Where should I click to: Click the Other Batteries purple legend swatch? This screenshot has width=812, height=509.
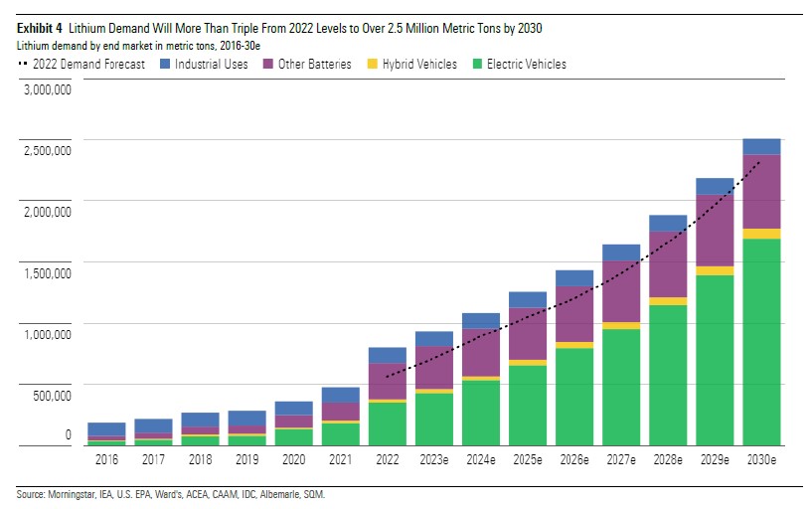point(270,65)
